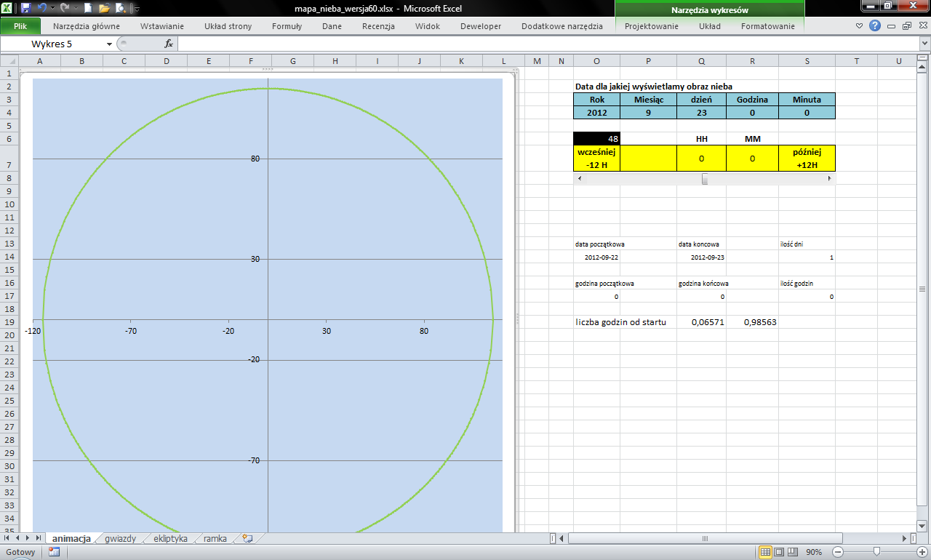This screenshot has width=931, height=560.
Task: Open Wstawianie ribbon tab
Action: (x=162, y=26)
